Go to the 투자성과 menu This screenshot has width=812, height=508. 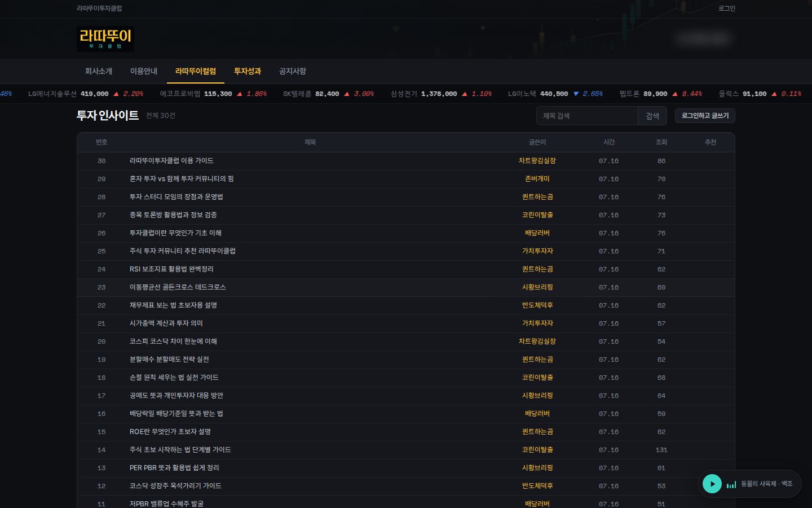[248, 71]
